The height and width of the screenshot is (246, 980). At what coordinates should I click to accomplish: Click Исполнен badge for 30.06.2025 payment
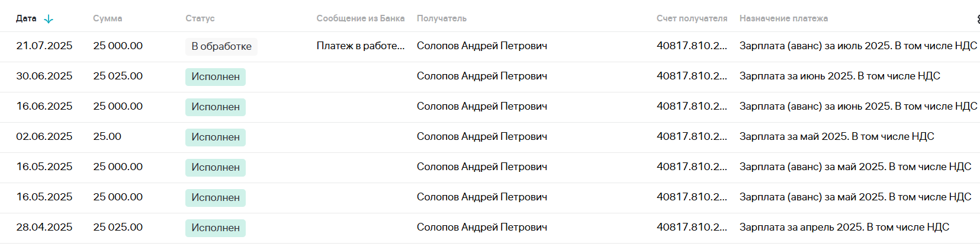click(x=216, y=76)
